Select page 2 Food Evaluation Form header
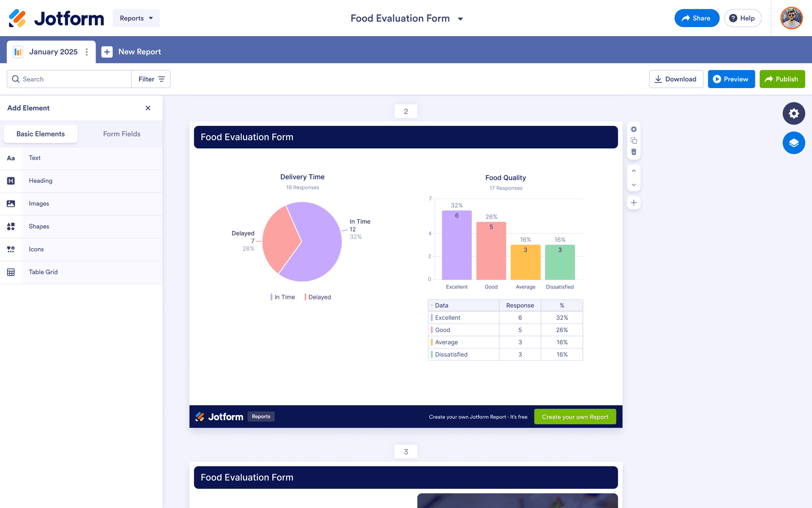The image size is (812, 508). click(x=406, y=137)
